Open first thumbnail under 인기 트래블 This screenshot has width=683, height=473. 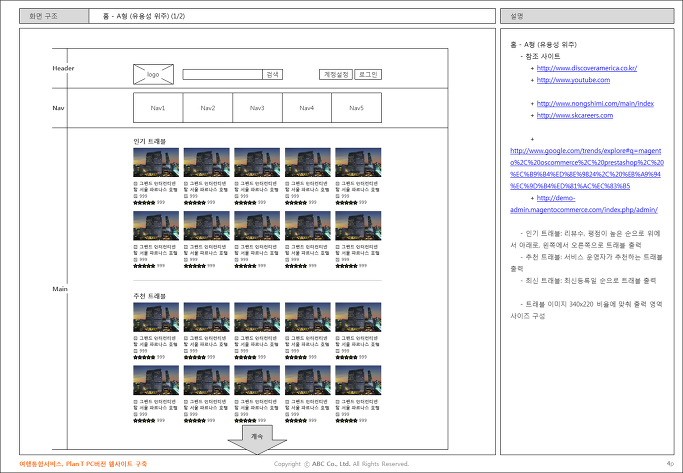tap(156, 162)
